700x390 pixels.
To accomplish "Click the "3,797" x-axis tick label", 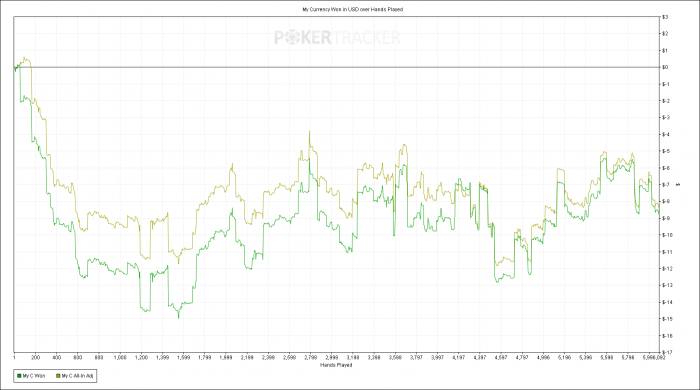I will [x=416, y=357].
